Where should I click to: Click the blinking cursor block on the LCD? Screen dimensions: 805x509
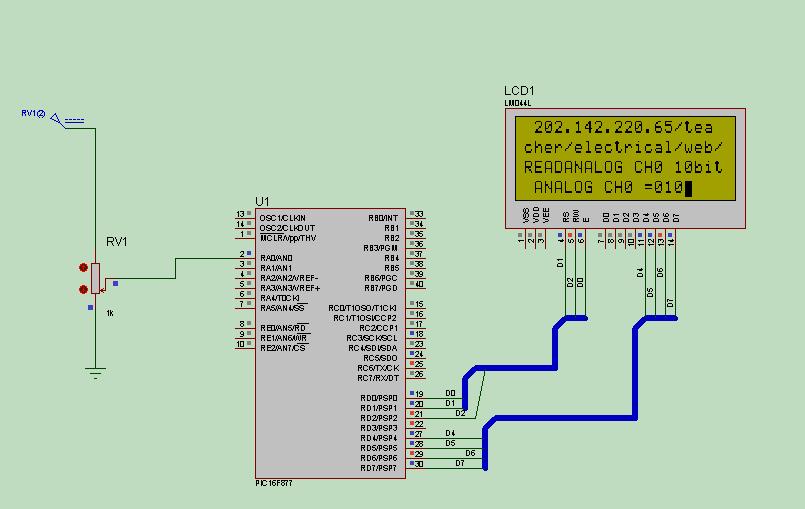pyautogui.click(x=688, y=188)
